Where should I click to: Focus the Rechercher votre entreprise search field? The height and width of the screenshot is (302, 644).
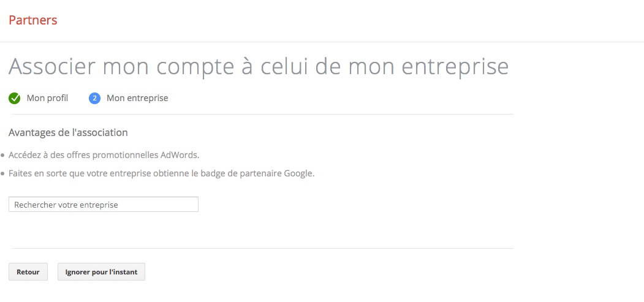(104, 205)
